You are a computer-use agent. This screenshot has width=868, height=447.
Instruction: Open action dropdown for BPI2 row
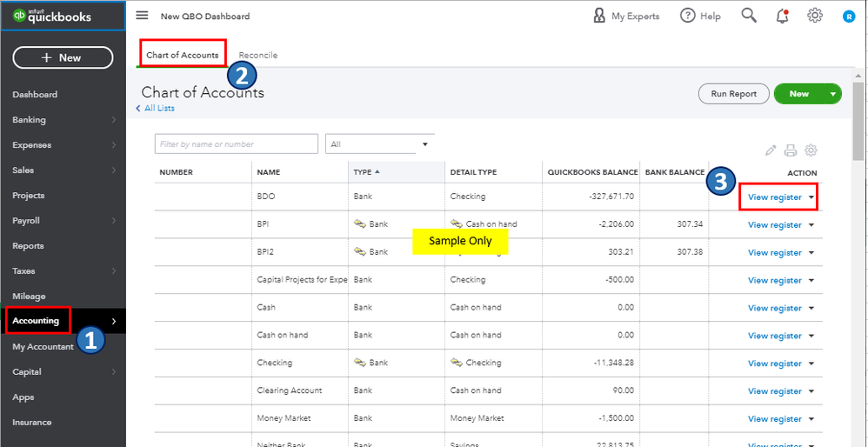click(811, 252)
